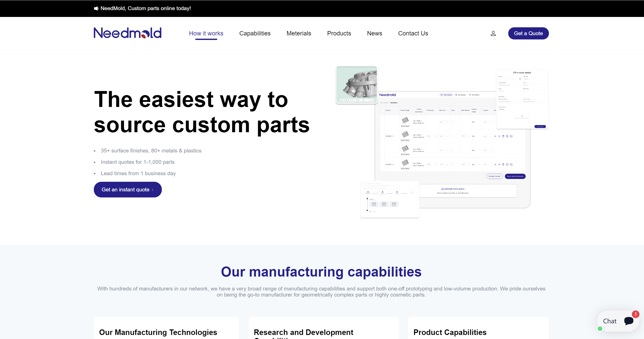Click the order progress card image

[x=390, y=199]
